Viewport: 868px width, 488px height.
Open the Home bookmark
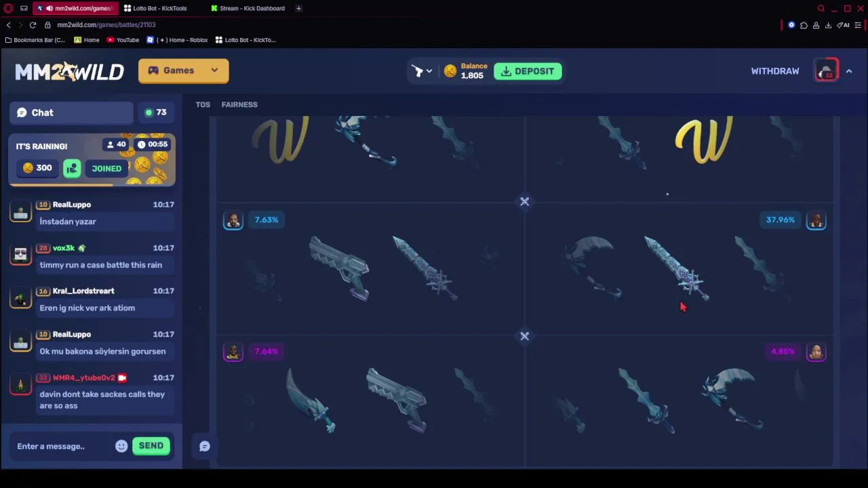pos(87,40)
